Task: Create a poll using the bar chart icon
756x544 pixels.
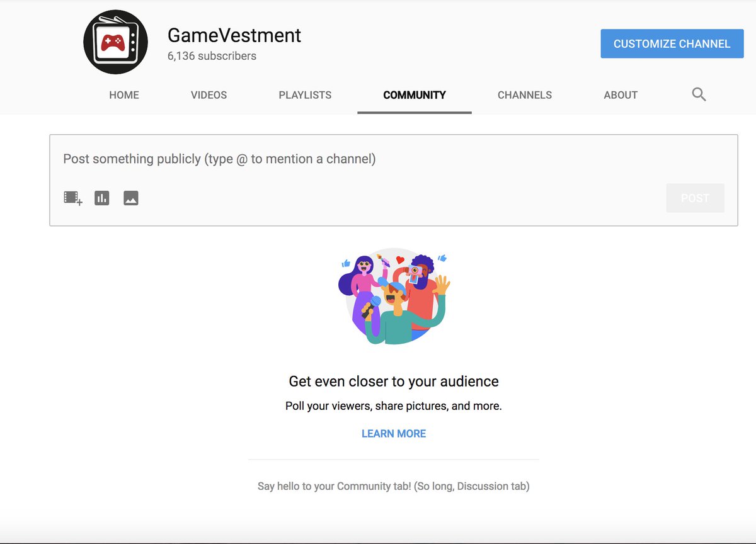Action: tap(102, 198)
